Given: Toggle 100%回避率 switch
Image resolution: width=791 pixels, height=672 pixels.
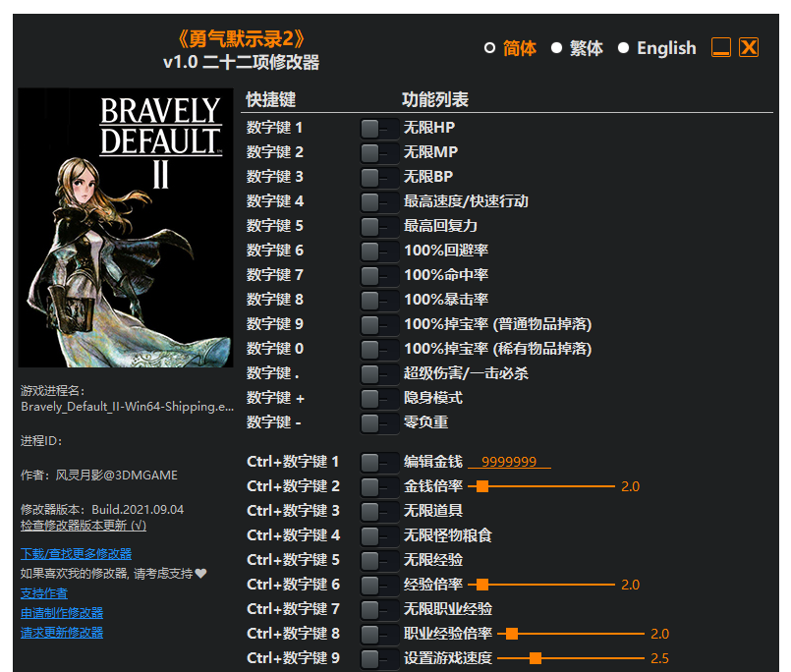Looking at the screenshot, I should (379, 252).
